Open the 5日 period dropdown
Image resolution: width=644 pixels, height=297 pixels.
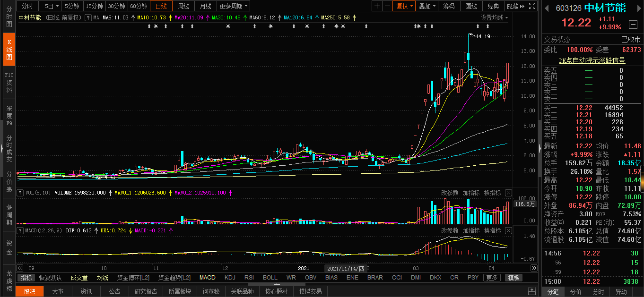coord(52,6)
